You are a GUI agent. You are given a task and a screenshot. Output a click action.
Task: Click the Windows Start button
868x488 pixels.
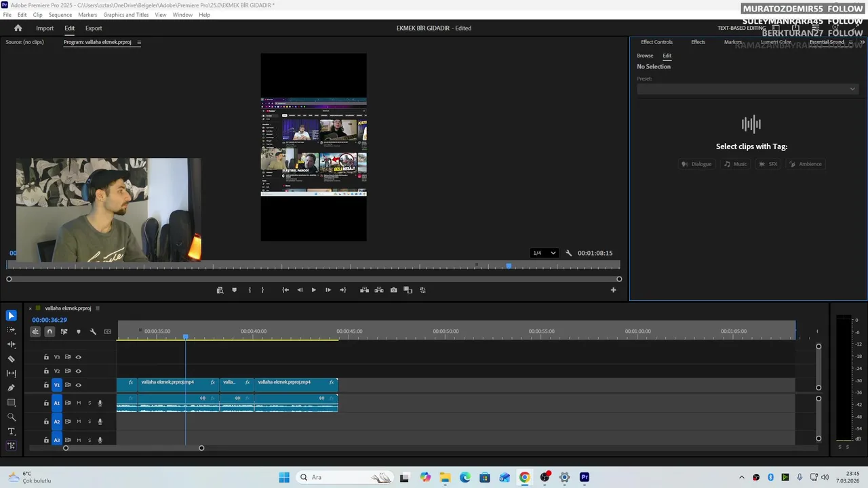point(284,477)
